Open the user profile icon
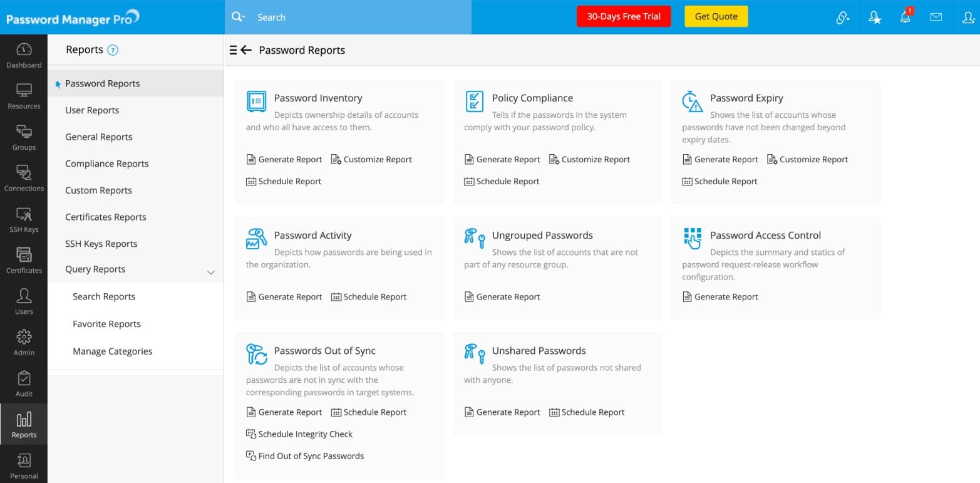 [x=968, y=18]
